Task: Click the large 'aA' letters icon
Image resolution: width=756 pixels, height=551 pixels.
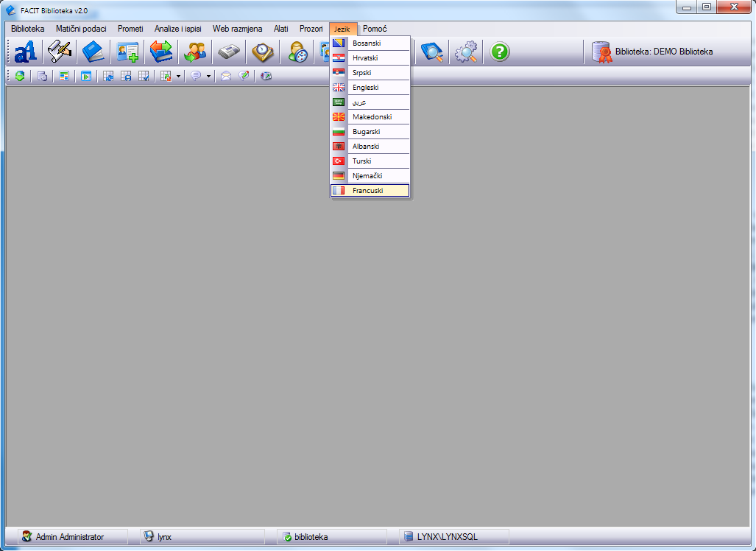Action: click(x=26, y=52)
